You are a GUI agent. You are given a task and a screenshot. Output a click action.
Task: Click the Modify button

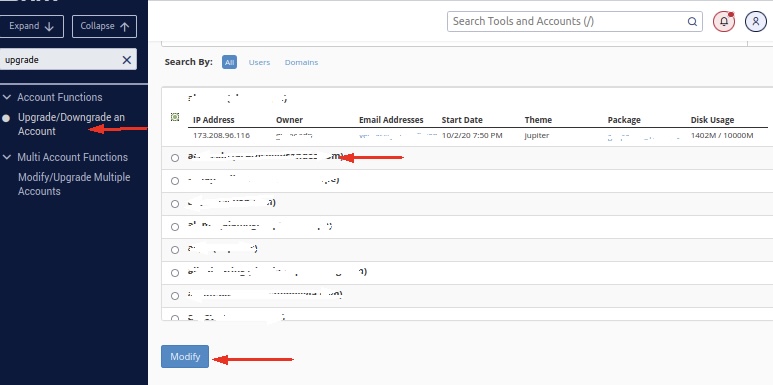point(185,356)
